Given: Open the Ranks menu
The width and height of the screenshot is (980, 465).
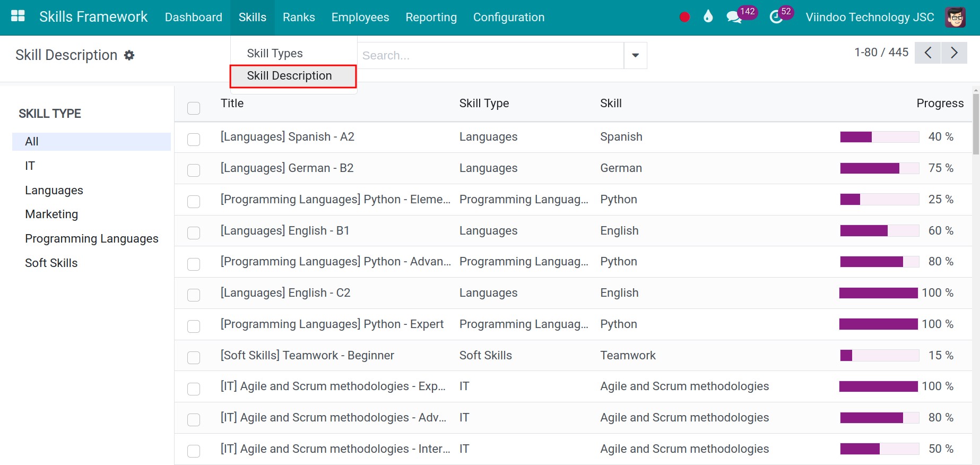Looking at the screenshot, I should (x=299, y=17).
